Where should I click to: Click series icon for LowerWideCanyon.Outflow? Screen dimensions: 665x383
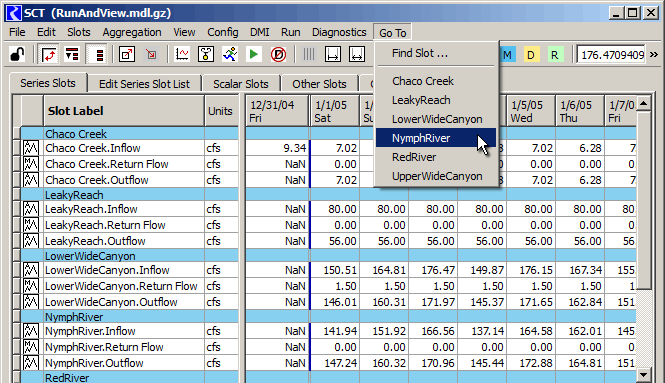31,302
